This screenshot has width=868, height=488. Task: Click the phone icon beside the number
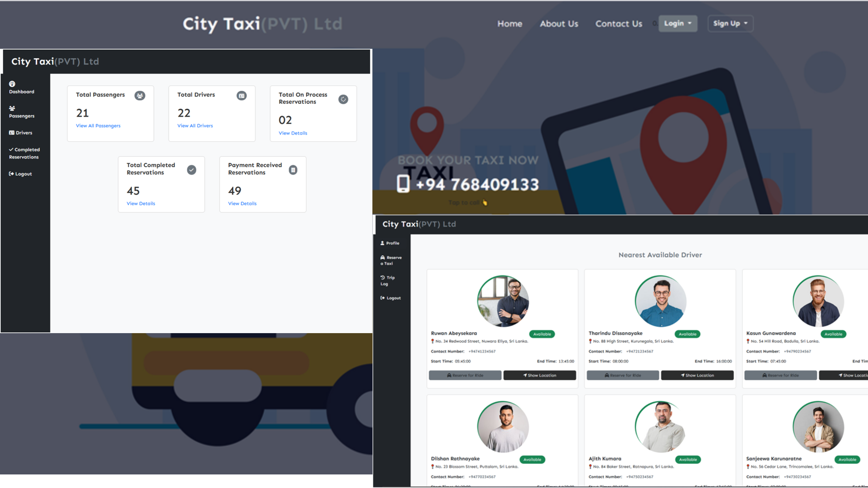coord(403,184)
